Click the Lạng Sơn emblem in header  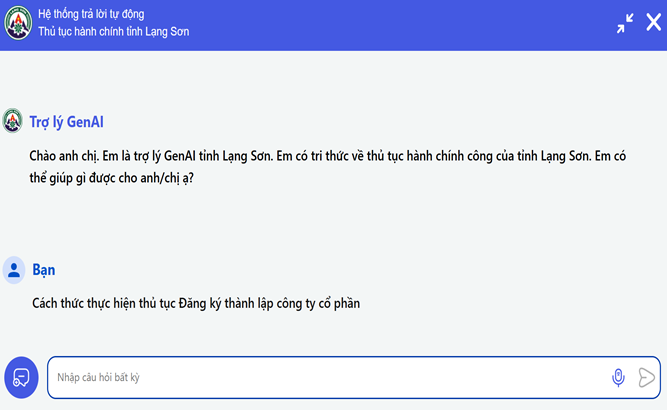[x=17, y=24]
